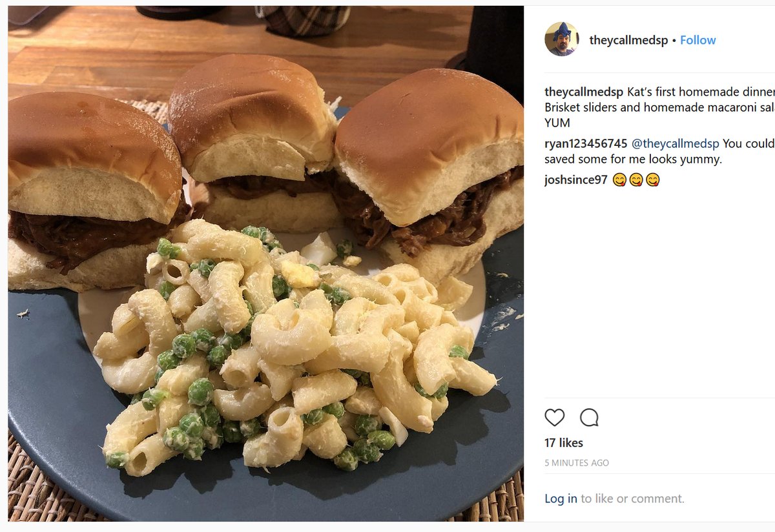Viewport: 775px width, 532px height.
Task: Select the sliders and macaroni salad photo
Action: coord(266,263)
